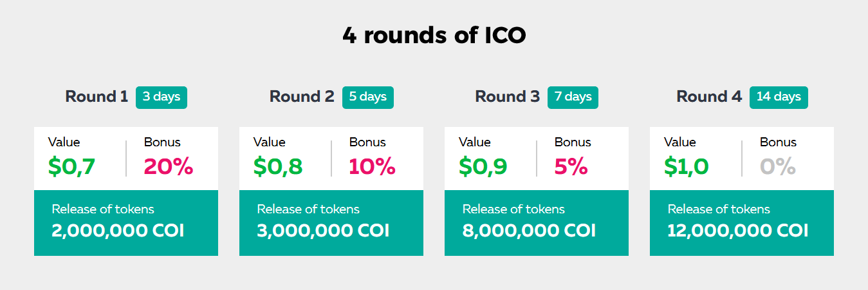
Task: Click the $1,0 value in Round 4
Action: pos(687,167)
